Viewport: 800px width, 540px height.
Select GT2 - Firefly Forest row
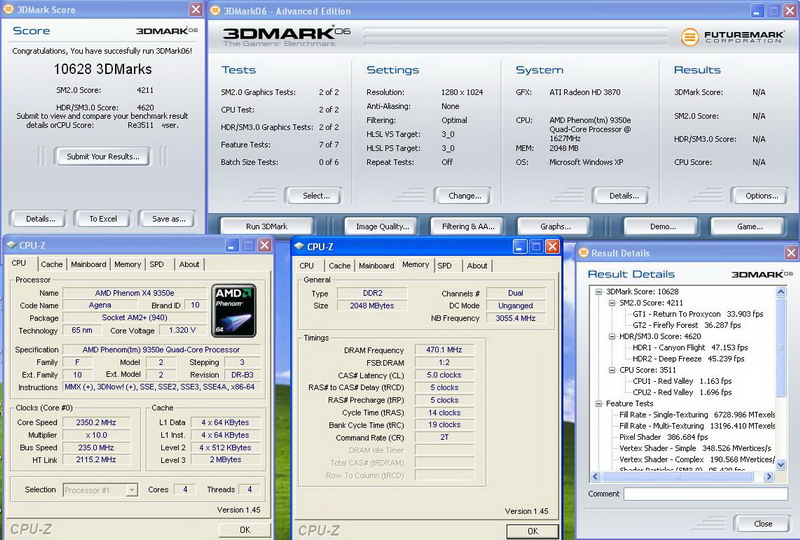click(687, 326)
